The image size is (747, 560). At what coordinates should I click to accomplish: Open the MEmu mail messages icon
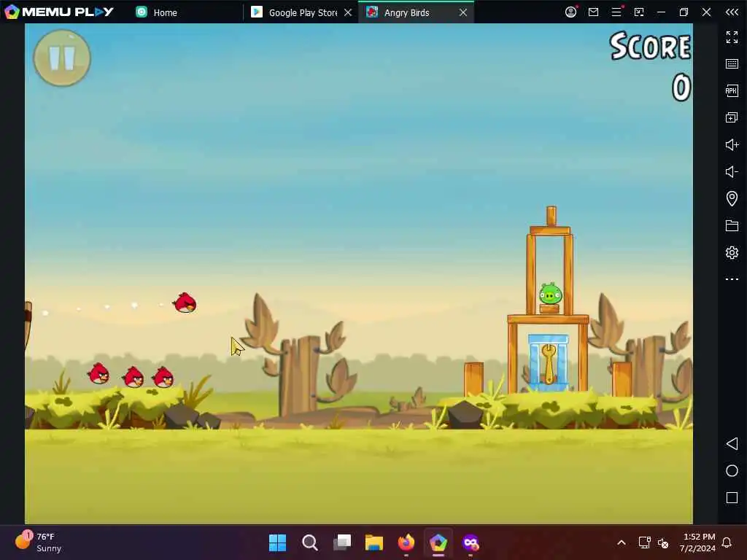coord(593,12)
